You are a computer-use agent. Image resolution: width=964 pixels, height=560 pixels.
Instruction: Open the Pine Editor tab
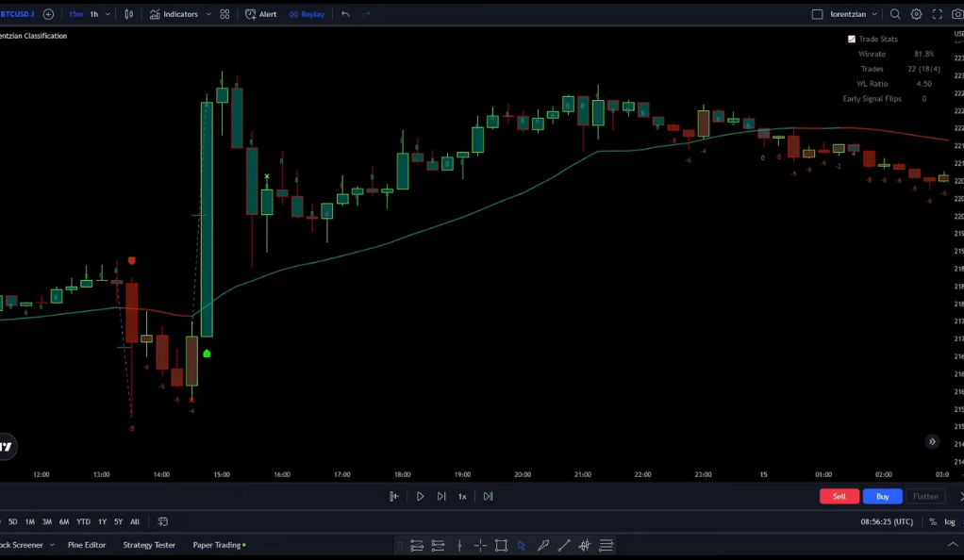click(x=87, y=545)
